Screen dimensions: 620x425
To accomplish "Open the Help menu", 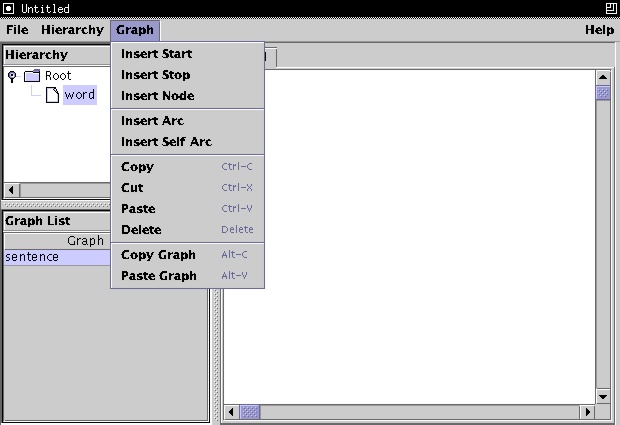I will tap(599, 30).
